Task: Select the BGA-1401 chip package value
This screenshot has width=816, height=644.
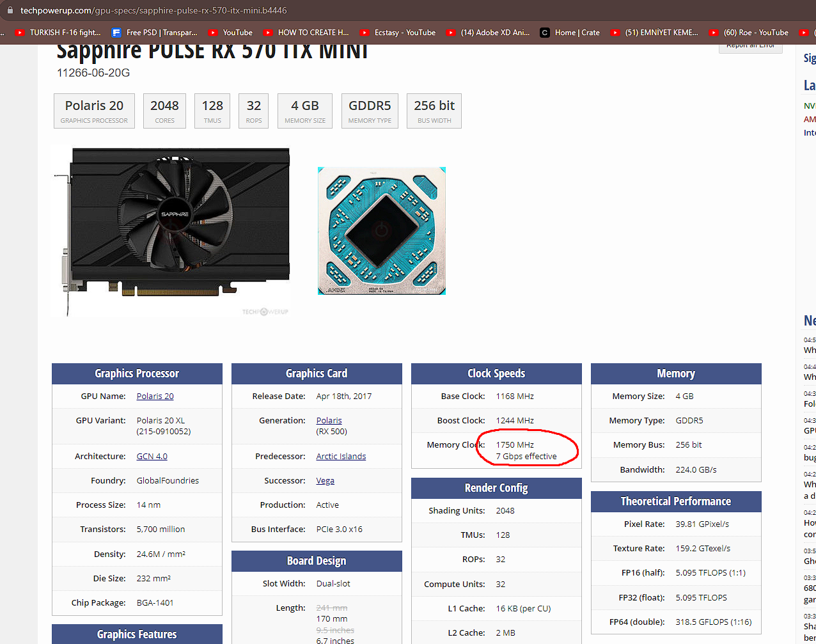Action: click(155, 602)
